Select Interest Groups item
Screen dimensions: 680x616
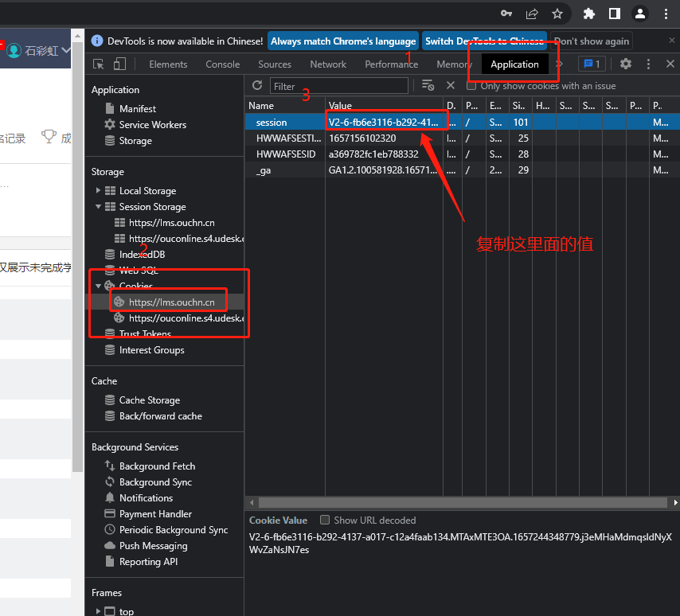pyautogui.click(x=152, y=350)
